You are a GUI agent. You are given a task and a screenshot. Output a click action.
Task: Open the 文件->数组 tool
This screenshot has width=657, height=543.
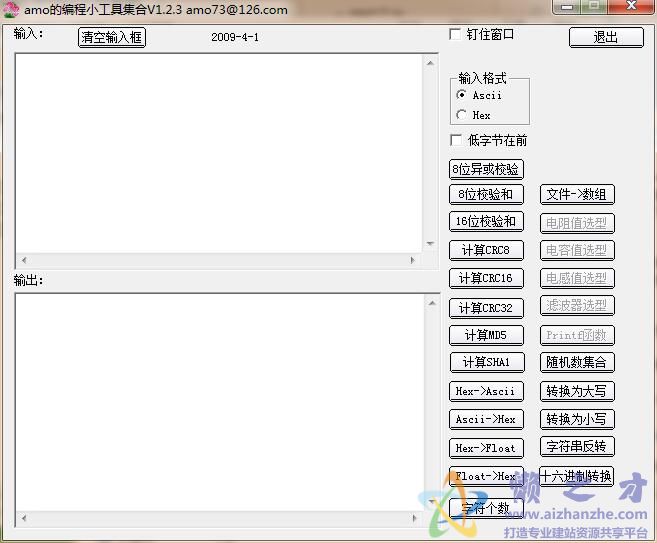tap(577, 194)
